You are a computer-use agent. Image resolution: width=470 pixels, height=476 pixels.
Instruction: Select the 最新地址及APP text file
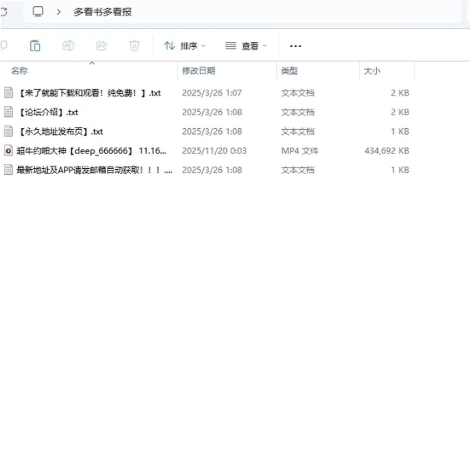click(94, 170)
